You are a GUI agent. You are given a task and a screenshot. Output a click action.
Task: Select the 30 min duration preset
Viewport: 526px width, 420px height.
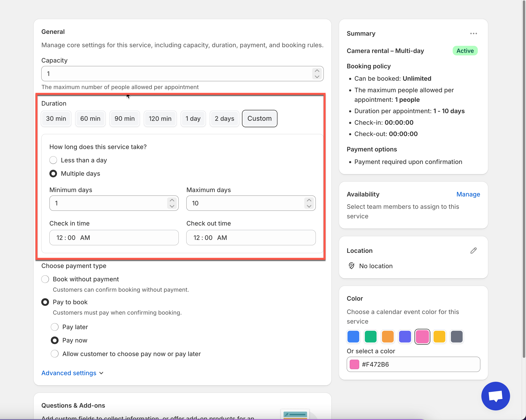[x=56, y=119]
